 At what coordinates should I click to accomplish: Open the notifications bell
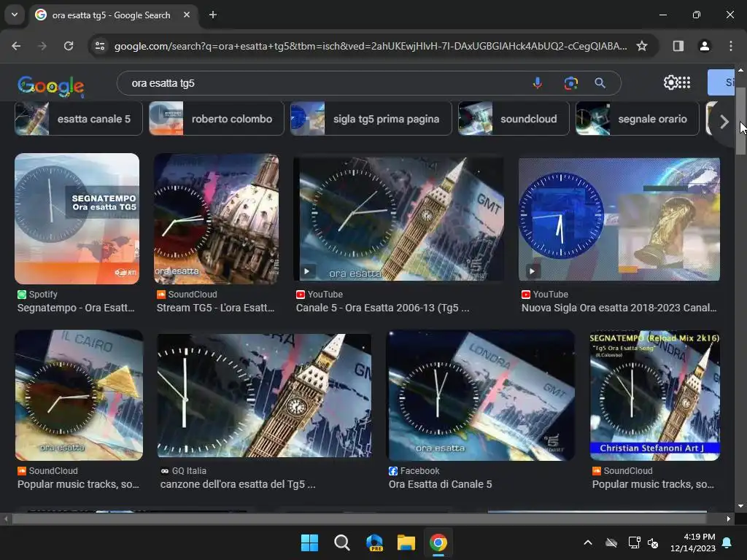727,542
